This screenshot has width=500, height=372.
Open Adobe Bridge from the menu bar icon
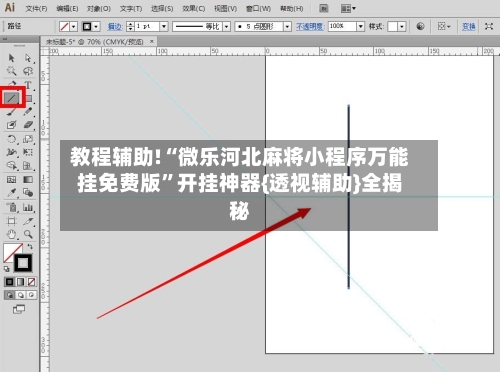(x=324, y=8)
